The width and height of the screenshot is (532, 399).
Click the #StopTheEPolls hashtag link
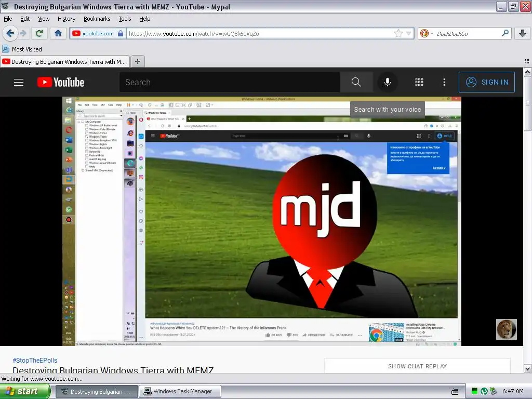tap(35, 361)
